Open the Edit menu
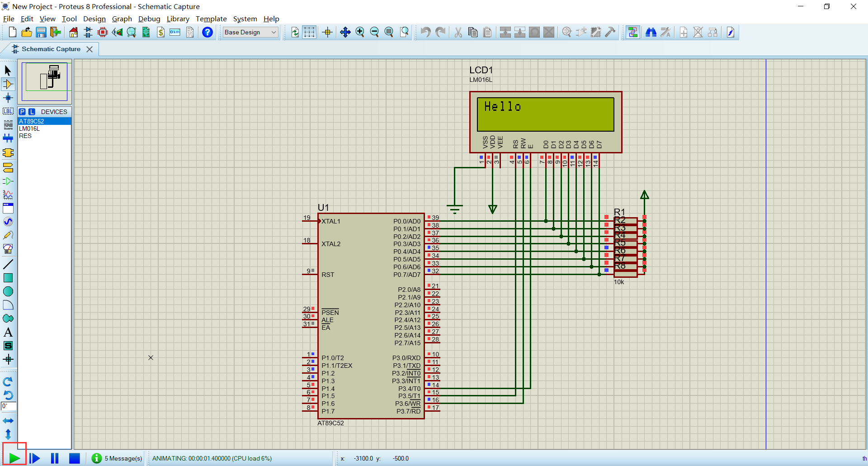The image size is (868, 466). point(27,19)
